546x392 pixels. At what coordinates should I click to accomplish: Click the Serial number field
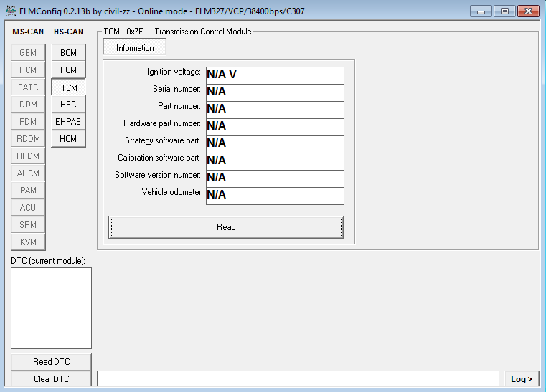(275, 92)
